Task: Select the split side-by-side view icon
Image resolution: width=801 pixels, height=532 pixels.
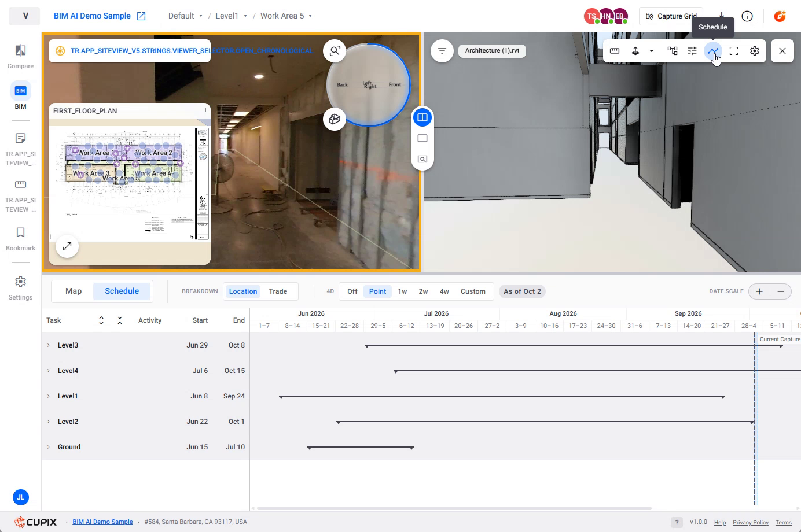Action: click(x=422, y=117)
